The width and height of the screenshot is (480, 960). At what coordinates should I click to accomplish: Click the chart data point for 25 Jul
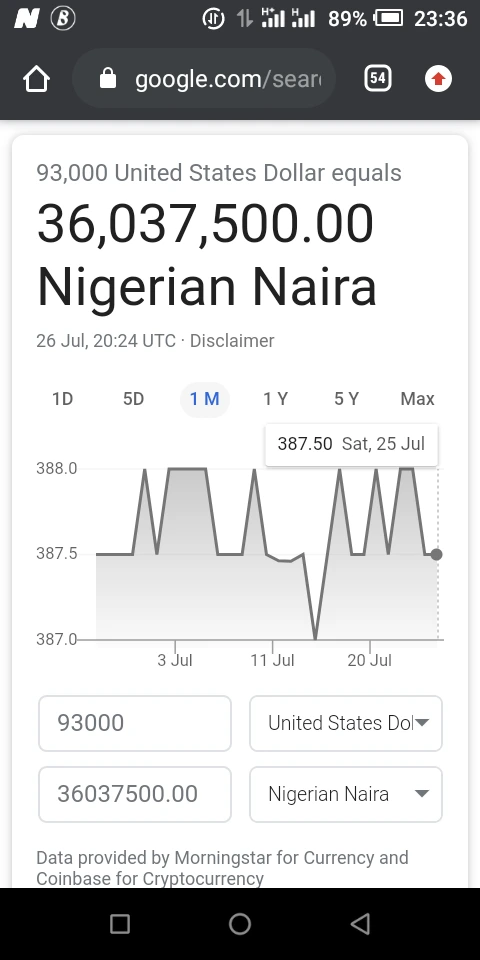point(436,554)
